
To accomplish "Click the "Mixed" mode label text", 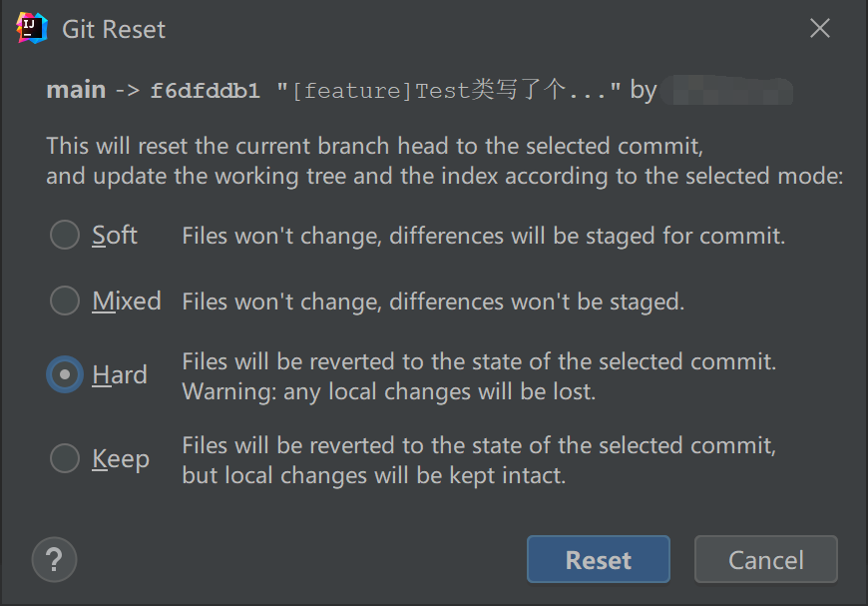I will [127, 301].
